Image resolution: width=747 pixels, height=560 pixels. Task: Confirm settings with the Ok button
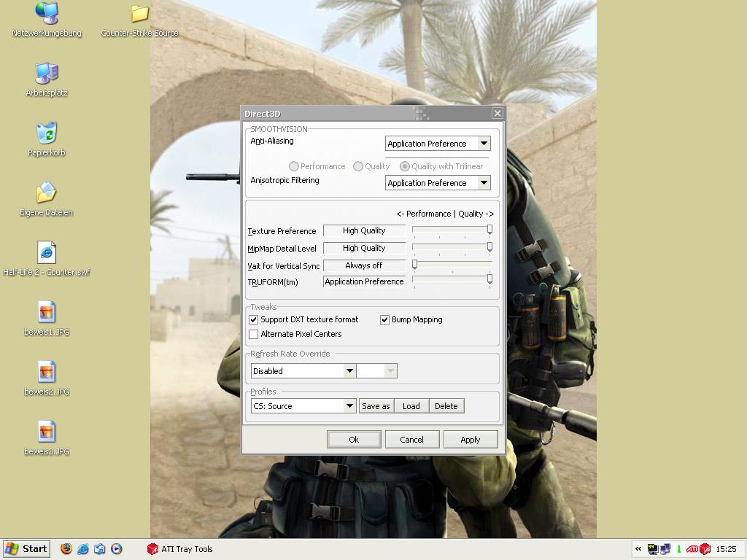(x=354, y=440)
